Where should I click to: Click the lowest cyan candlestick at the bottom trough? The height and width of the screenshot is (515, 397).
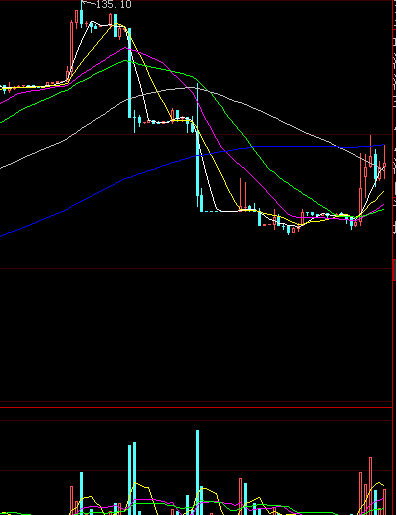pyautogui.click(x=289, y=230)
